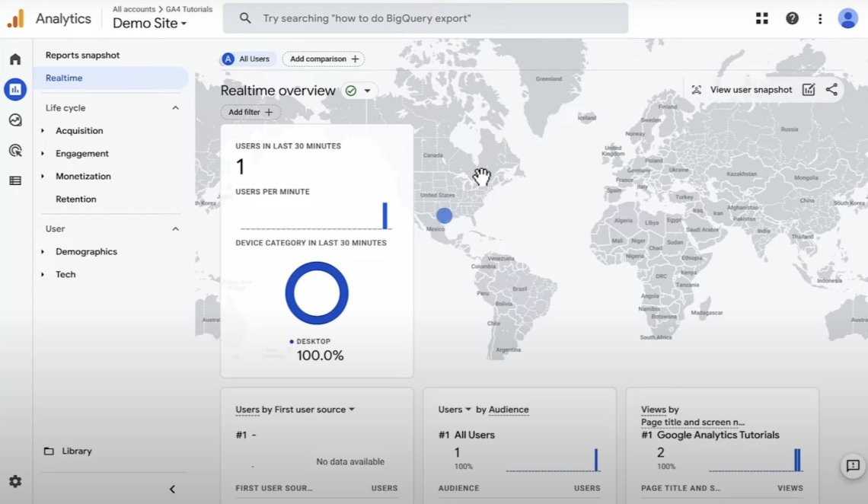This screenshot has height=504, width=868.
Task: Click Add comparison button
Action: pos(324,59)
